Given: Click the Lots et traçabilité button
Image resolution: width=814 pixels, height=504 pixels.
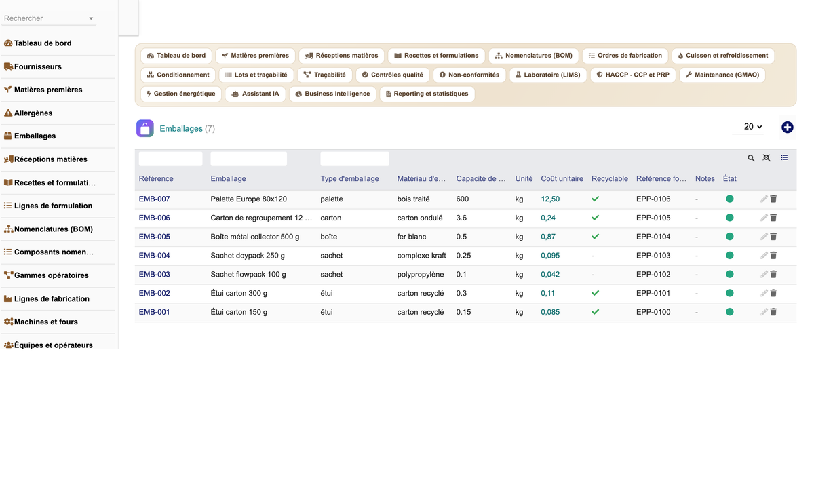Looking at the screenshot, I should coord(256,75).
